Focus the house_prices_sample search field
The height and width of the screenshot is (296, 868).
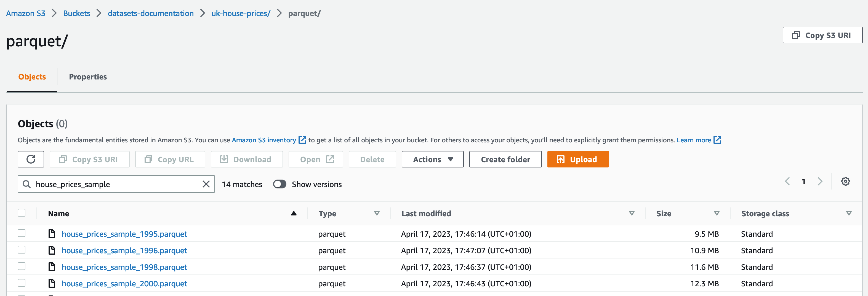point(115,184)
